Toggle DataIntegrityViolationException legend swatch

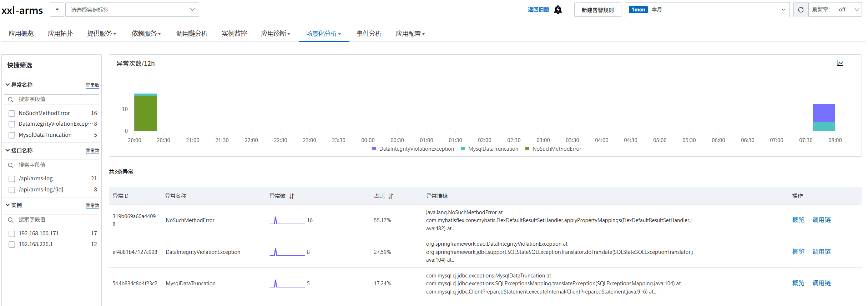pos(374,149)
